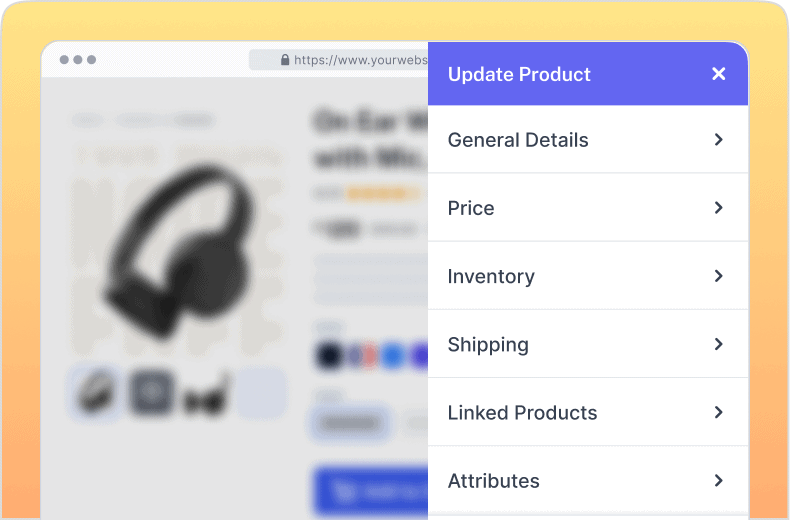Image resolution: width=790 pixels, height=520 pixels.
Task: Open the General Details section
Action: pos(518,140)
